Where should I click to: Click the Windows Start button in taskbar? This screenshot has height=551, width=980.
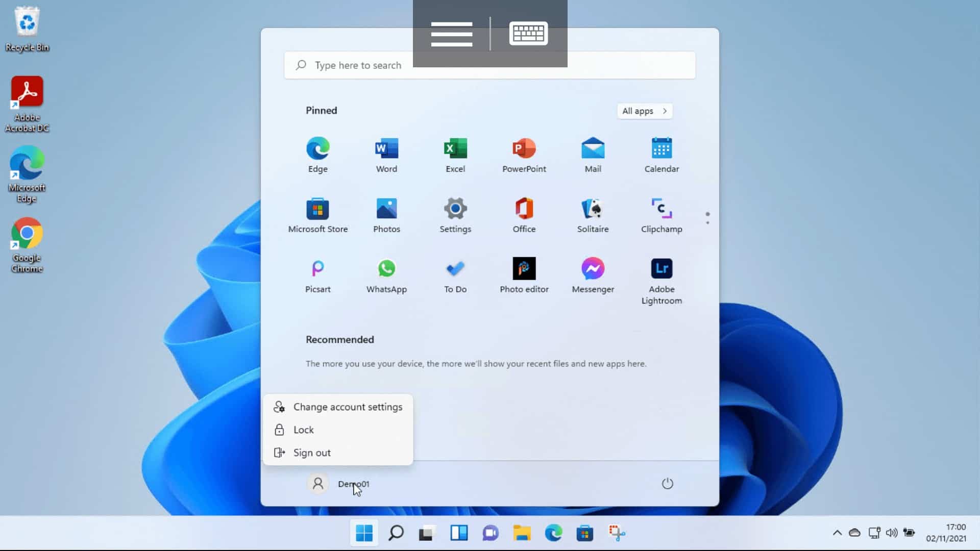pos(364,533)
